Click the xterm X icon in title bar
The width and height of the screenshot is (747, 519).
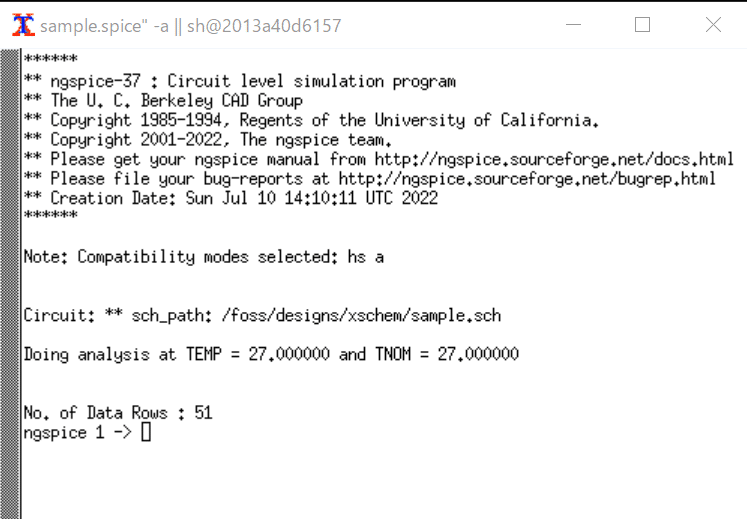tap(23, 25)
